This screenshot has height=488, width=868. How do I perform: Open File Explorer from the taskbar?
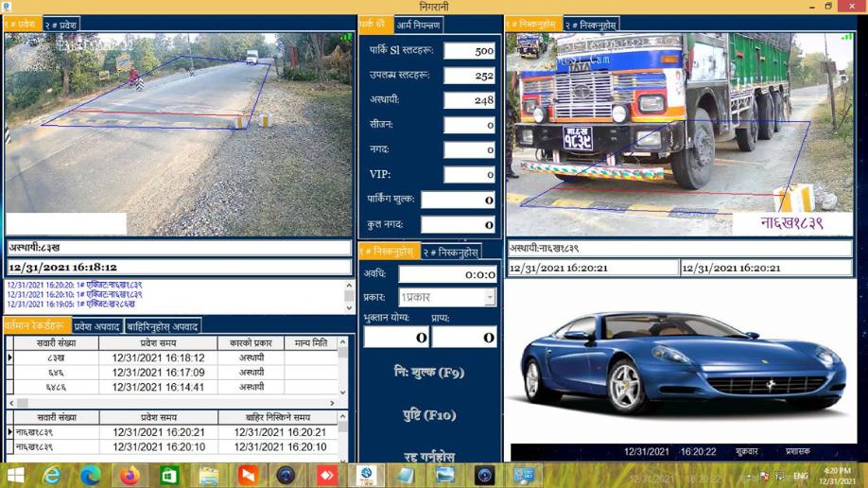pos(209,475)
